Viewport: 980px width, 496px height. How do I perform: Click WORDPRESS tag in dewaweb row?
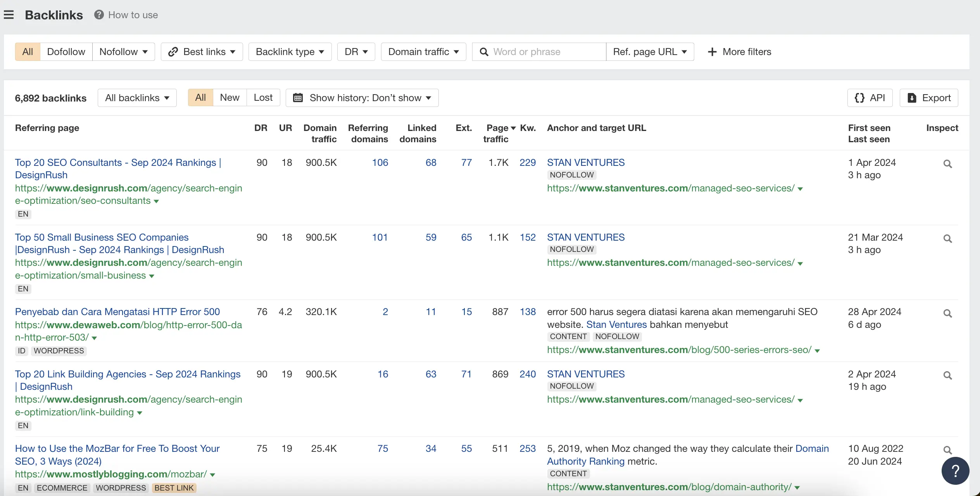[x=59, y=351]
